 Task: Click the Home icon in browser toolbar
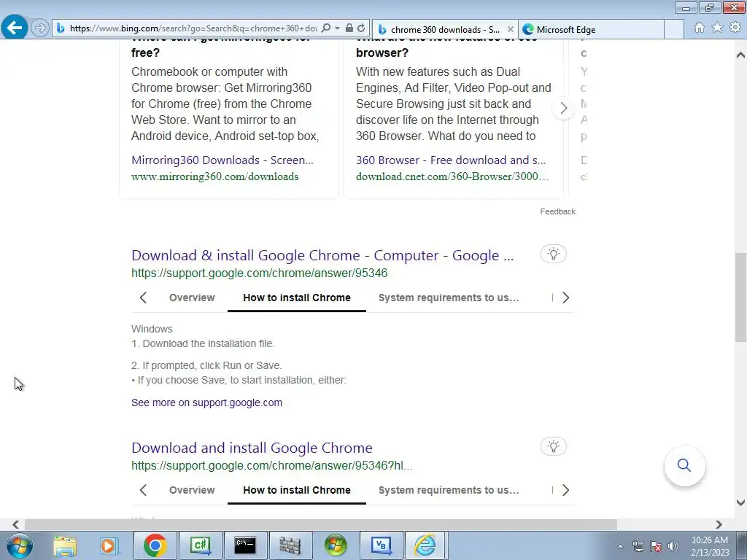pyautogui.click(x=700, y=28)
